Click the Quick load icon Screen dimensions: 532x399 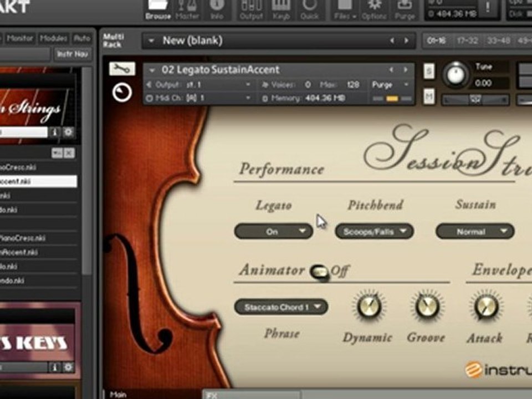pyautogui.click(x=309, y=10)
